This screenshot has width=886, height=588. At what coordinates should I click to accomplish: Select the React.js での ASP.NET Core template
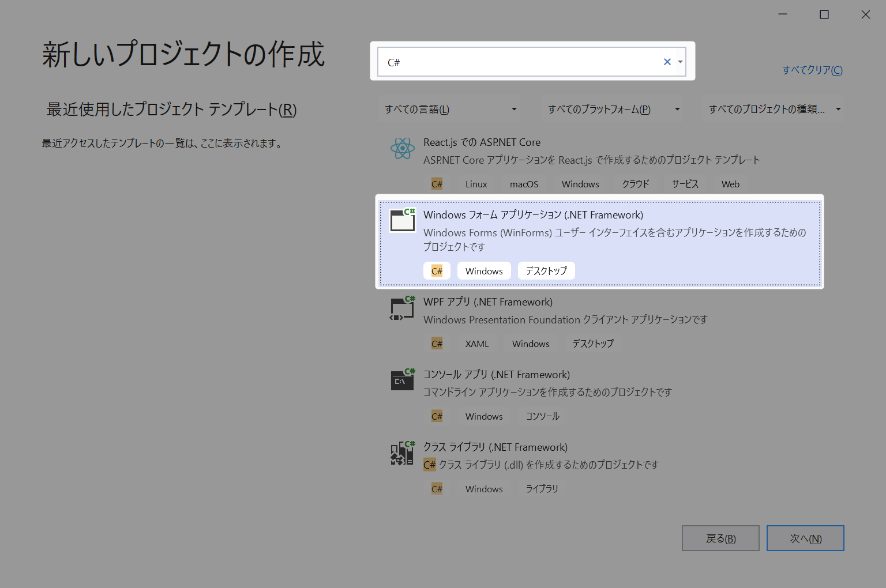pyautogui.click(x=600, y=163)
